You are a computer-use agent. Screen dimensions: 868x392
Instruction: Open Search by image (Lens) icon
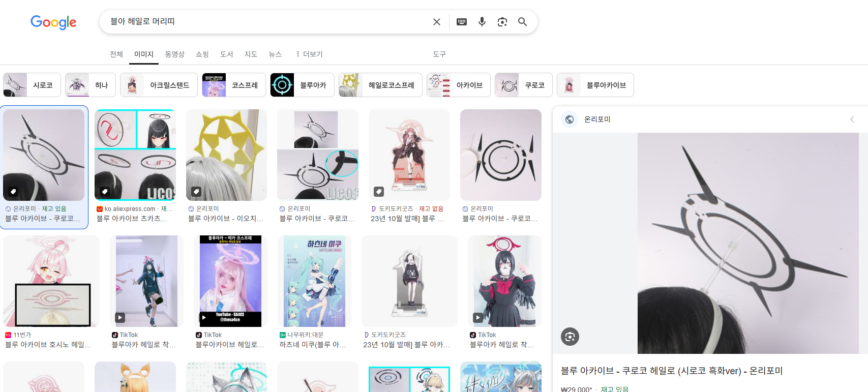[x=502, y=22]
